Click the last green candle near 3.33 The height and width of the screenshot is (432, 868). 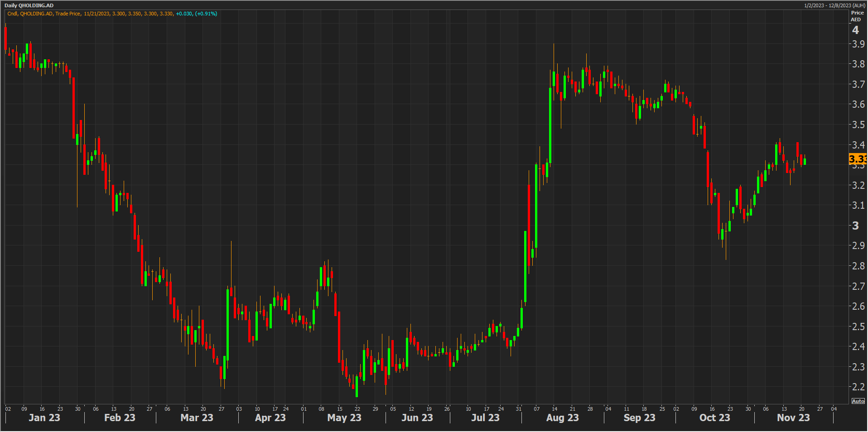(805, 161)
